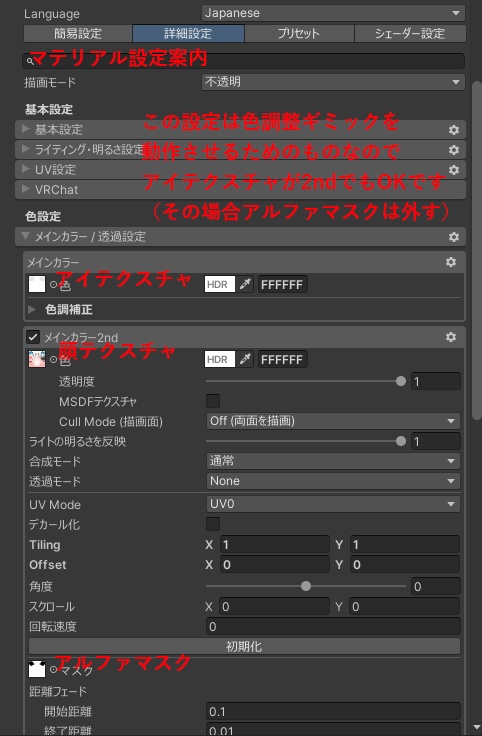Click gear icon in メインカラー2nd header
The width and height of the screenshot is (482, 736).
[x=451, y=337]
